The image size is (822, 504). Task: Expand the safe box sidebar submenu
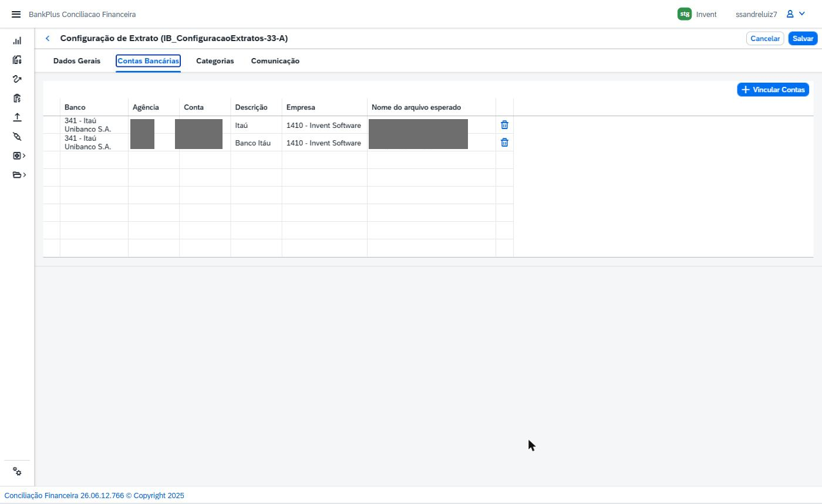coord(19,155)
